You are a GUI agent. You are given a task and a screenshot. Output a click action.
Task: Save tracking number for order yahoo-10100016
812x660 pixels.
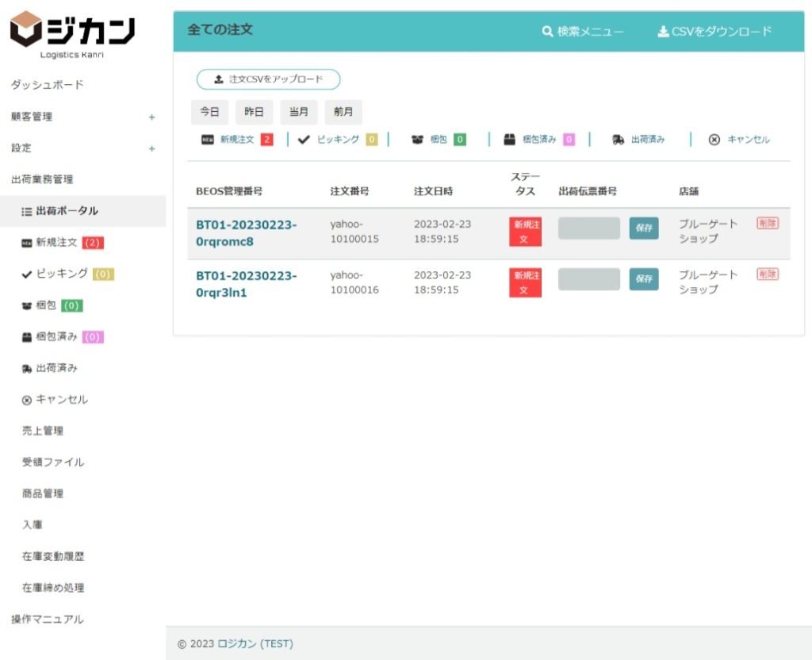pyautogui.click(x=643, y=279)
